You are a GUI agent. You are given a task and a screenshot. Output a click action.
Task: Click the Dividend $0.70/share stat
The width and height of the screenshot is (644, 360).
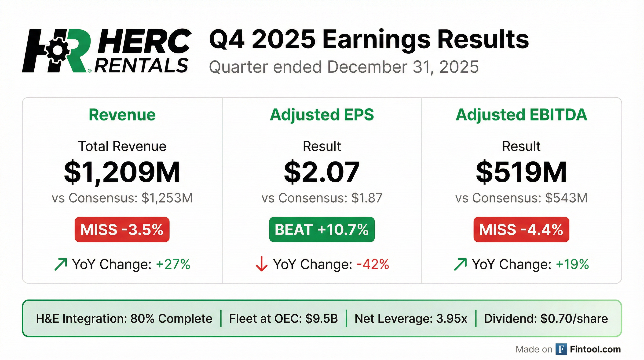point(546,319)
